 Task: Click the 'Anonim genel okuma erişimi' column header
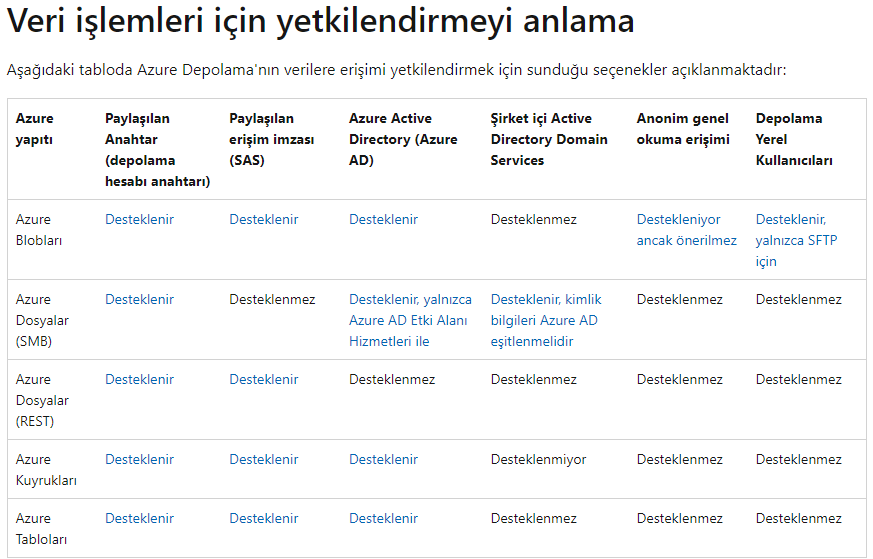click(x=683, y=129)
